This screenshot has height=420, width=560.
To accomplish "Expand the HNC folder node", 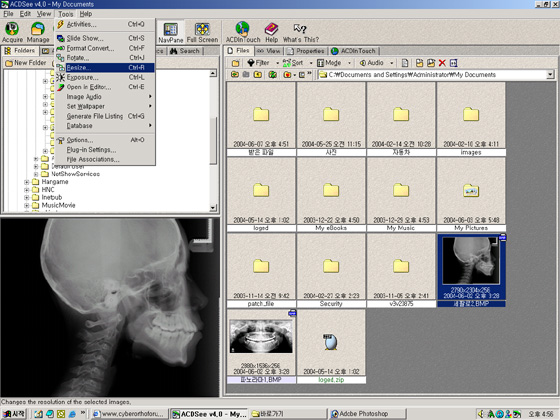I will [27, 190].
